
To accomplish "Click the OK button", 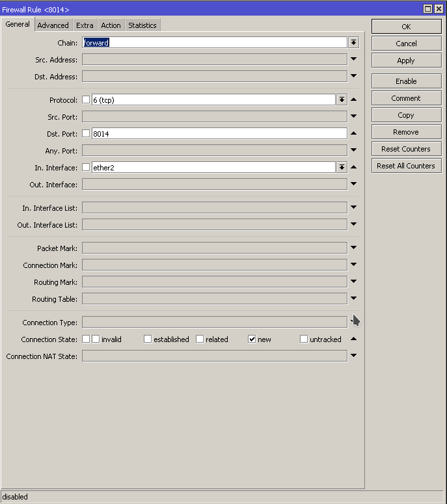I will (406, 27).
